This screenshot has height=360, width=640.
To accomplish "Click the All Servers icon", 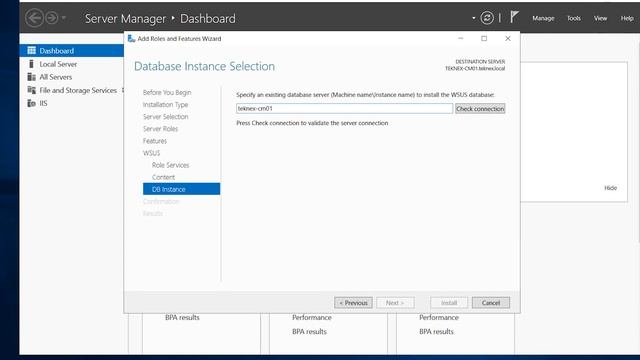I will (x=31, y=77).
